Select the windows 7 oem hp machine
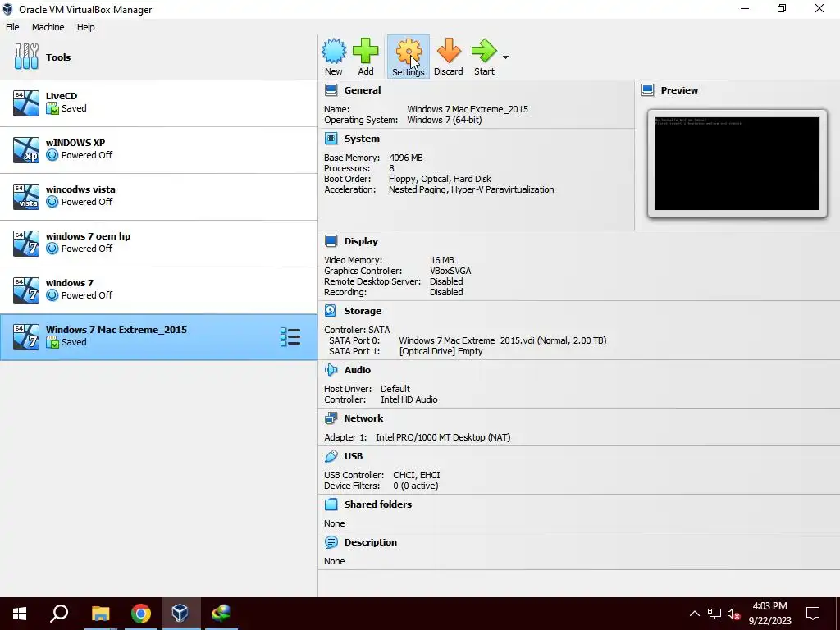The height and width of the screenshot is (630, 840). tap(158, 243)
